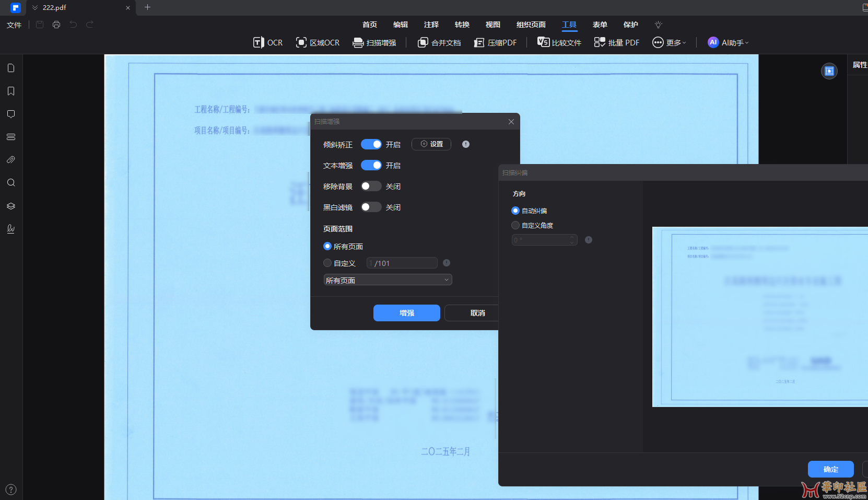
Task: Open the bookmarks panel in sidebar
Action: [x=11, y=91]
